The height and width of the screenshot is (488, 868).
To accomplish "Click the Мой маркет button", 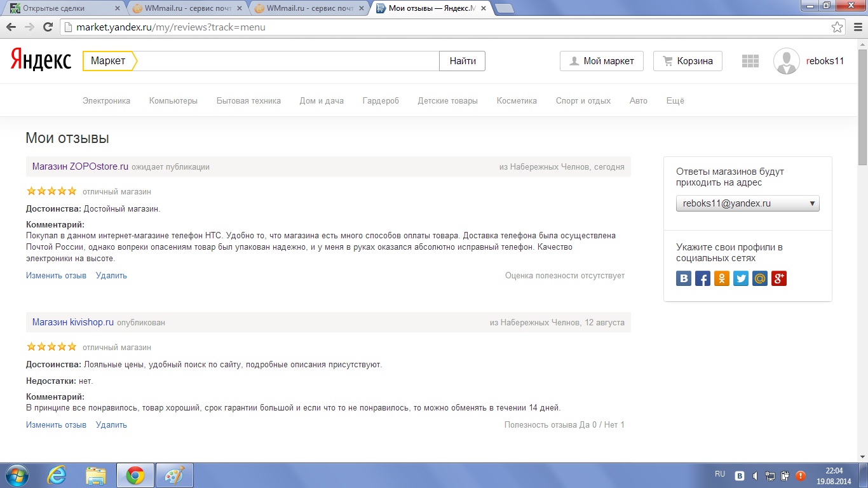I will [x=602, y=61].
